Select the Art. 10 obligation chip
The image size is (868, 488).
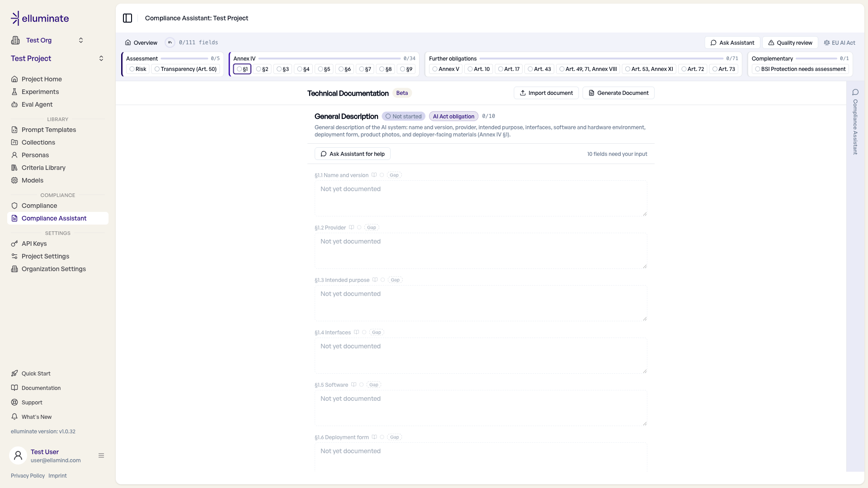[479, 69]
